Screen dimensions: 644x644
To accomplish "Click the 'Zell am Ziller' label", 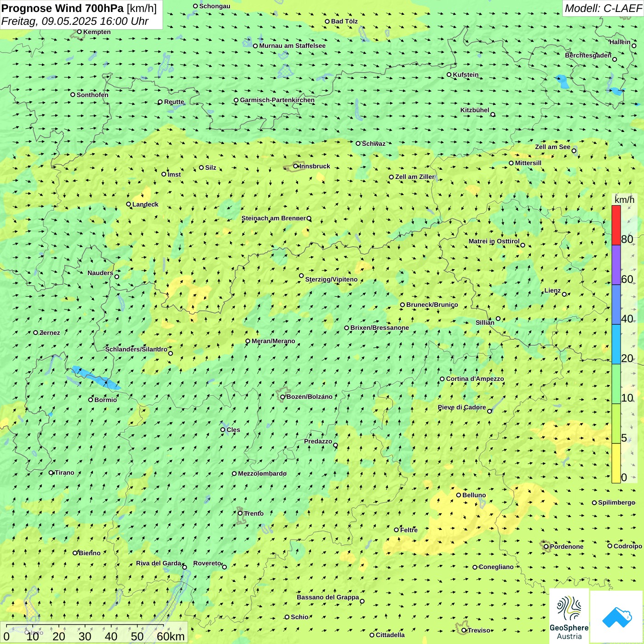I will tap(414, 177).
